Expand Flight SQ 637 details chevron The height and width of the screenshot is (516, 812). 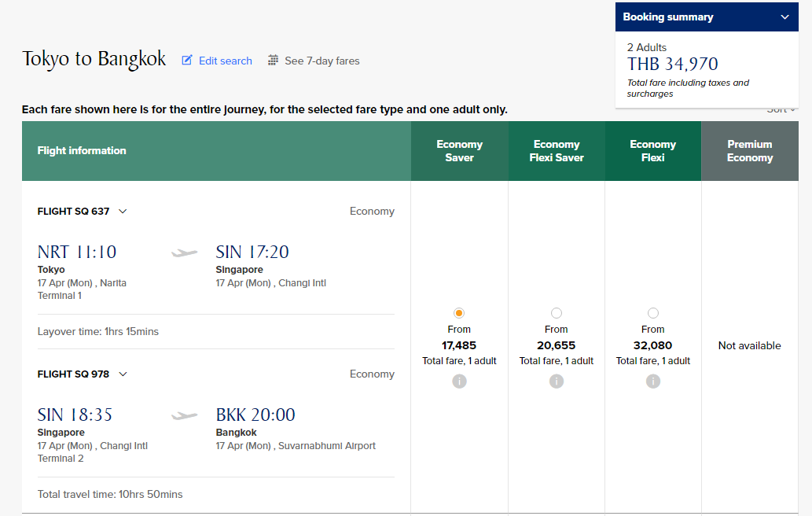123,212
